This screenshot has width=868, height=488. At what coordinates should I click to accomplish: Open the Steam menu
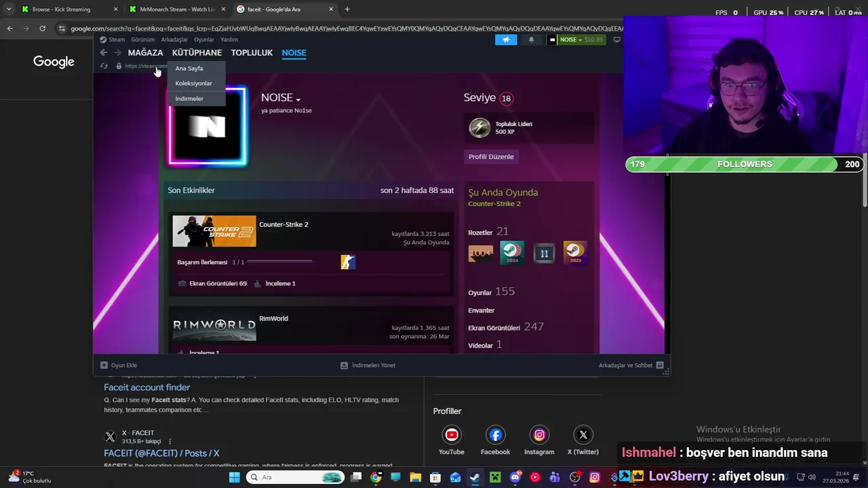pyautogui.click(x=117, y=39)
